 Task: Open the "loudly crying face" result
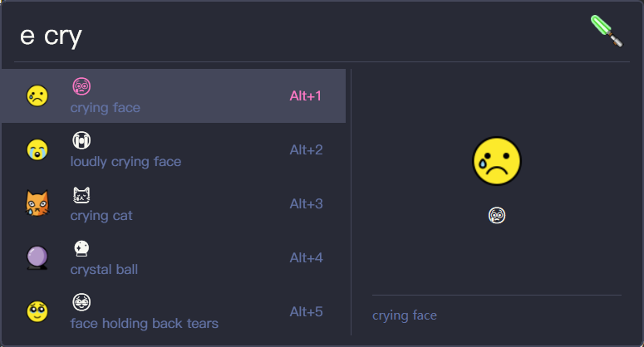[x=125, y=162]
